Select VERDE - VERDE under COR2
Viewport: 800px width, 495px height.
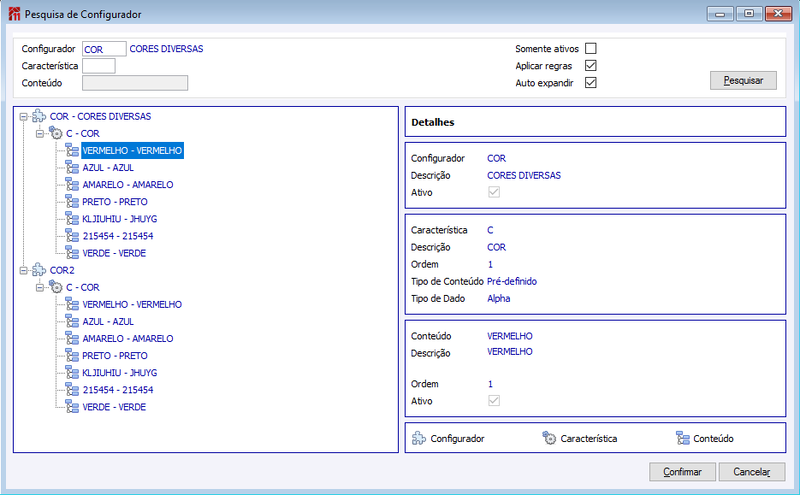coord(114,407)
